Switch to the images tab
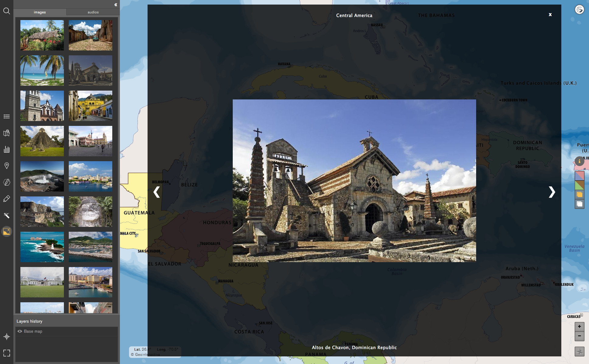 [x=40, y=12]
